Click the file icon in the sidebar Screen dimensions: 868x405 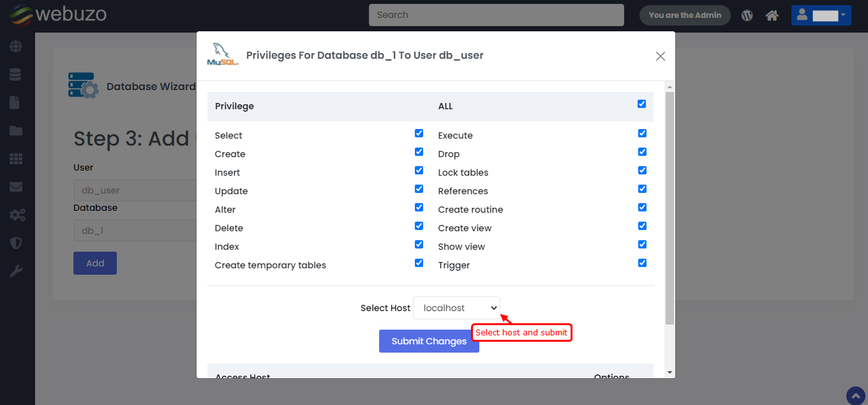tap(15, 103)
